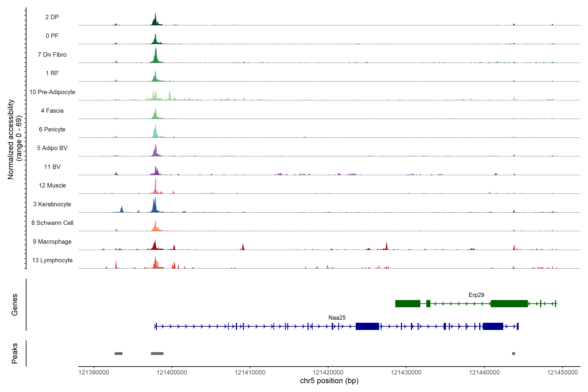This screenshot has width=588, height=392.
Task: Click the leftmost gray peak bar
Action: point(119,353)
